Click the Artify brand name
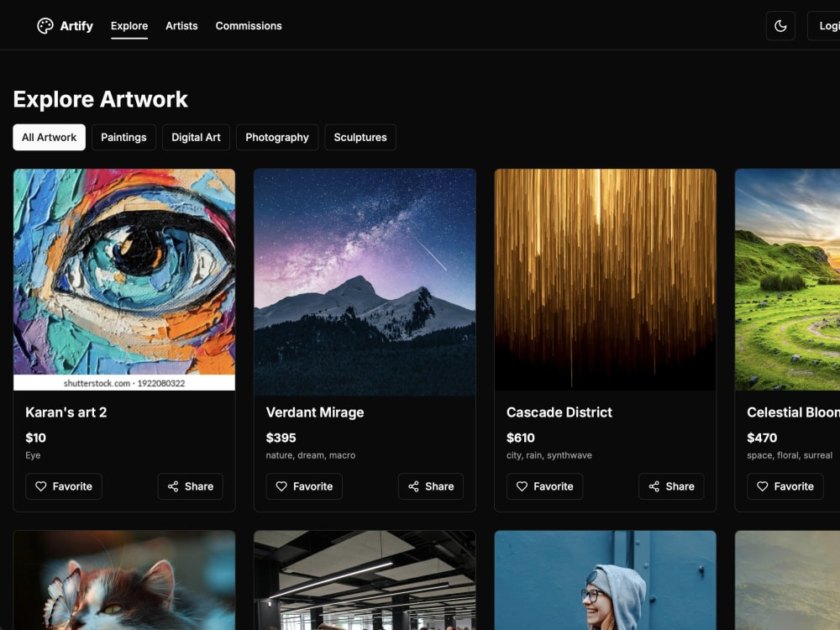 (x=76, y=26)
